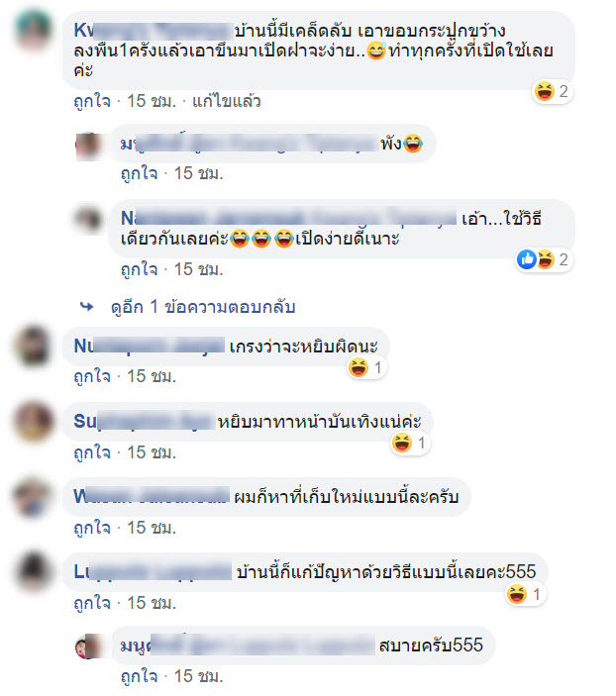Viewport: 616px width, 696px height.
Task: Open avatar of สบายครับ555 reply author
Action: click(88, 646)
